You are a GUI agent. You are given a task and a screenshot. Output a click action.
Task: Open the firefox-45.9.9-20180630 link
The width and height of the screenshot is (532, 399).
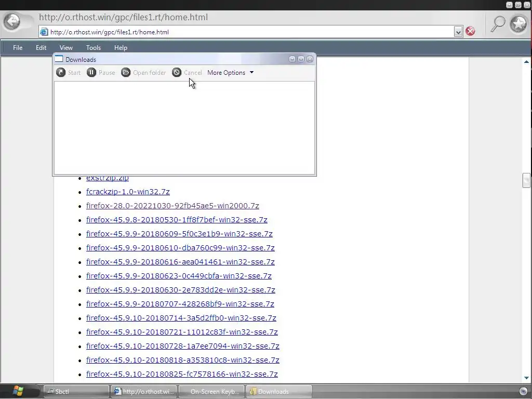(180, 290)
